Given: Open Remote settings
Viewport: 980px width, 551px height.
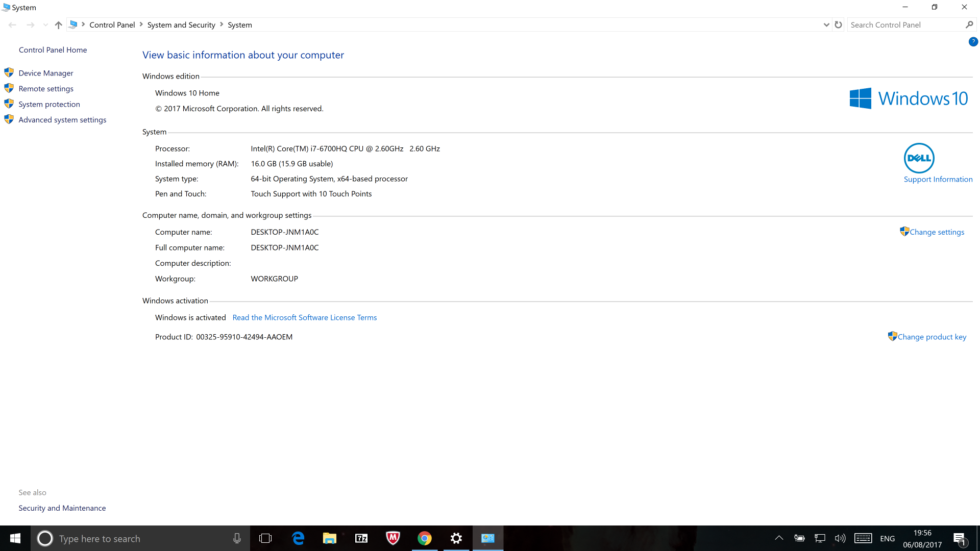Looking at the screenshot, I should click(45, 88).
